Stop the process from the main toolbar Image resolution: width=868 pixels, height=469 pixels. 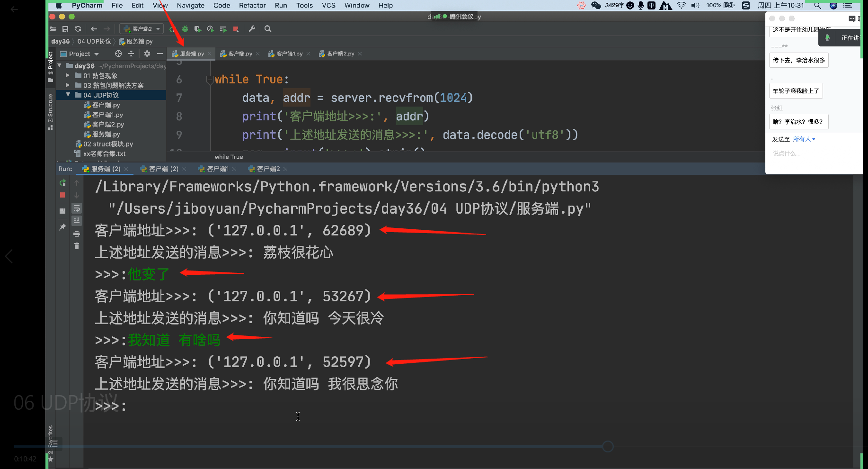[x=236, y=29]
